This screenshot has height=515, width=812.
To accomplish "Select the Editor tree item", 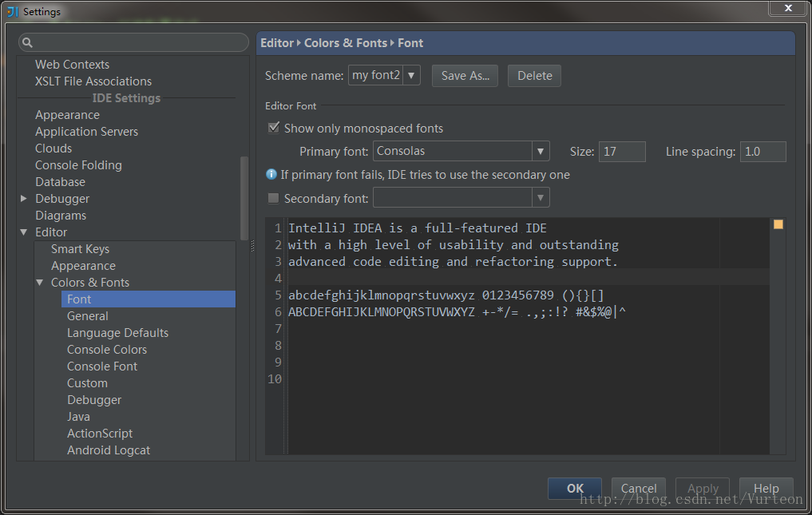I will [x=51, y=232].
